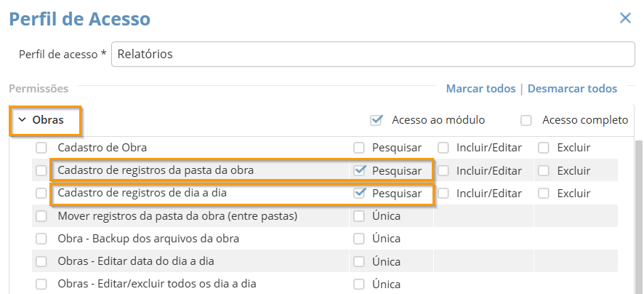Check Única for Editar/excluir todos os dia a dia
This screenshot has height=294, width=644.
pos(359,284)
